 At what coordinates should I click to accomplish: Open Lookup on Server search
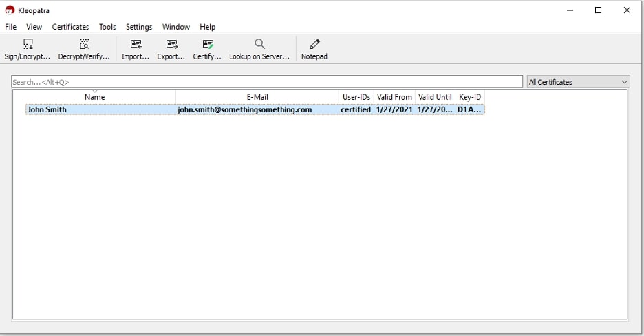pos(259,50)
